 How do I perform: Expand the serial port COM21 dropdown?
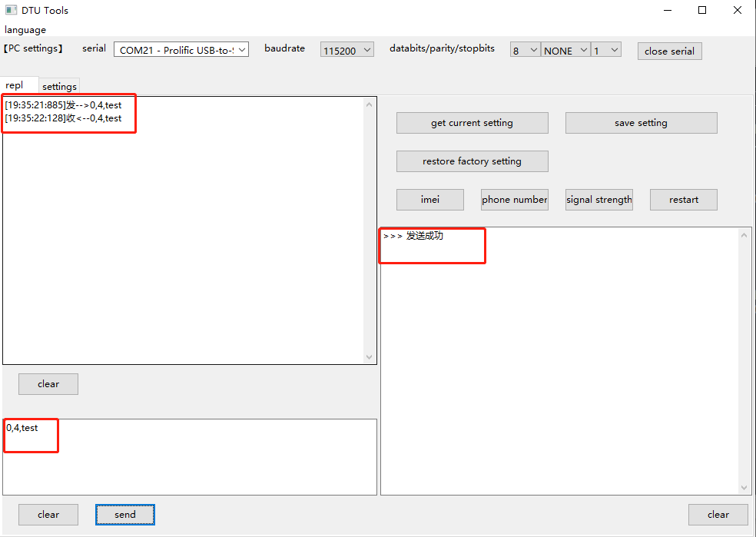(x=181, y=50)
